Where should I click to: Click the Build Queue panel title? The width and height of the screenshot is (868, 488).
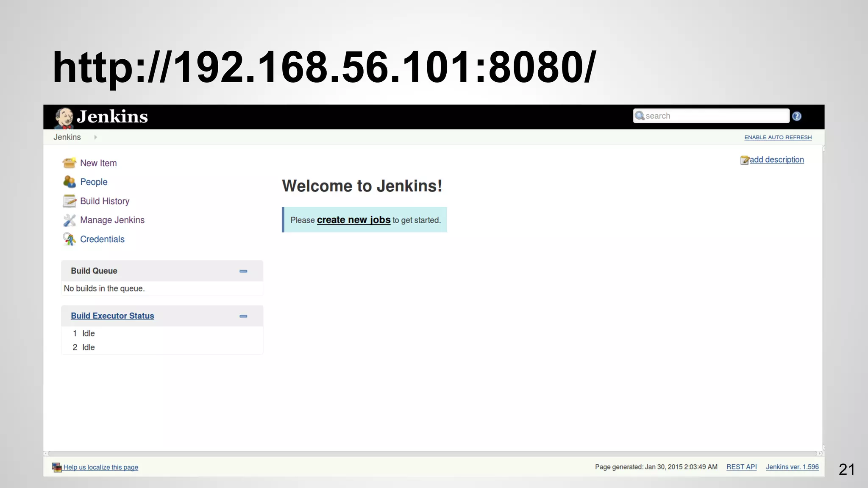coord(94,271)
